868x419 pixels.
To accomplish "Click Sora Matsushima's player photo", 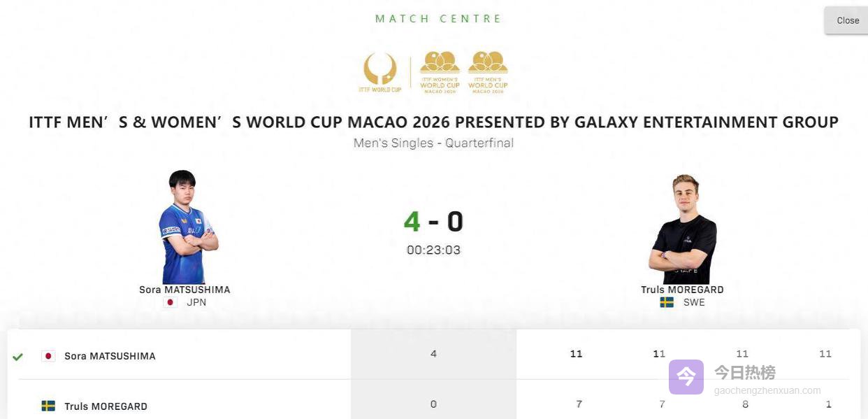I will 185,227.
